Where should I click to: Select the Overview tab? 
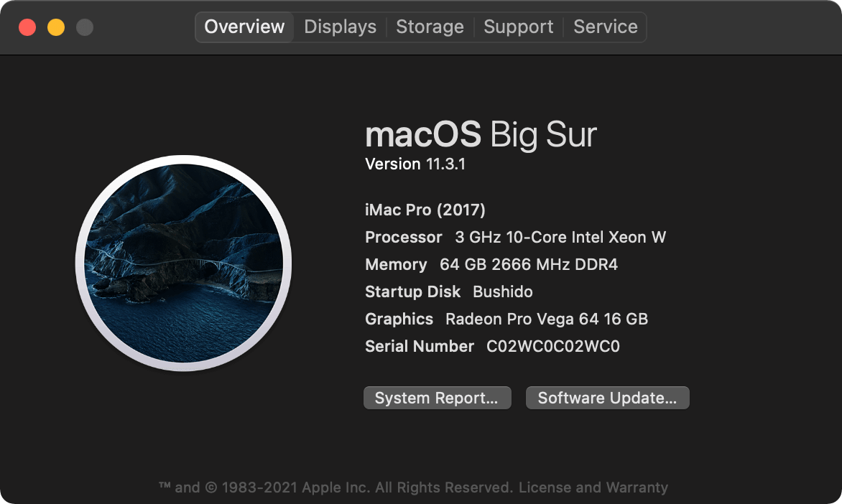[x=244, y=27]
